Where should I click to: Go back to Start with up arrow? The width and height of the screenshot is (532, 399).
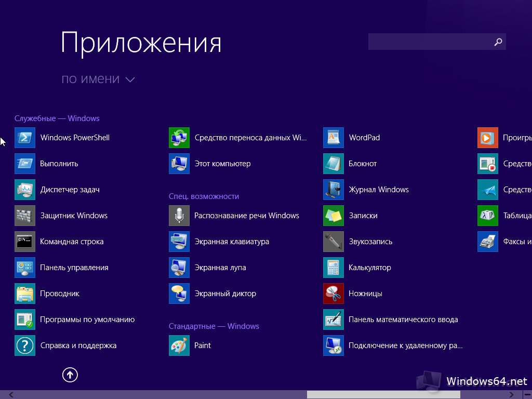pyautogui.click(x=70, y=375)
